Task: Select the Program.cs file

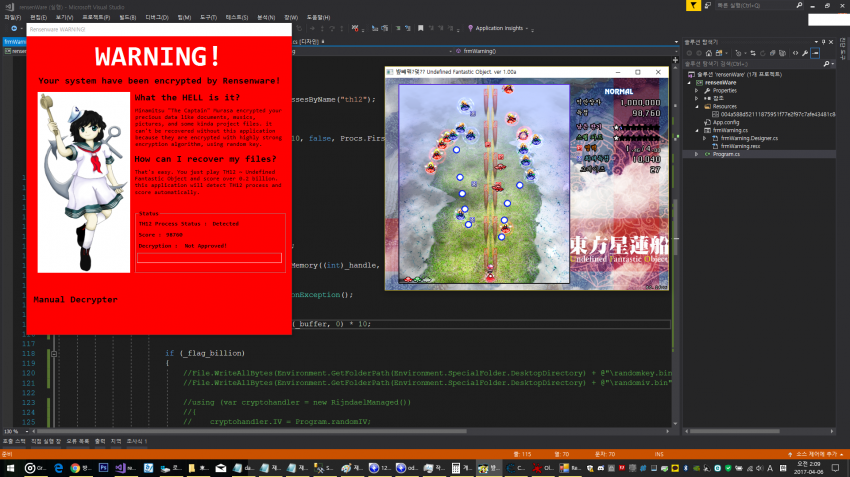Action: coord(726,154)
